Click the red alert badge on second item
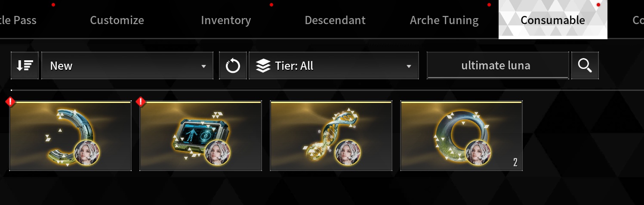This screenshot has width=644, height=205. [x=141, y=102]
